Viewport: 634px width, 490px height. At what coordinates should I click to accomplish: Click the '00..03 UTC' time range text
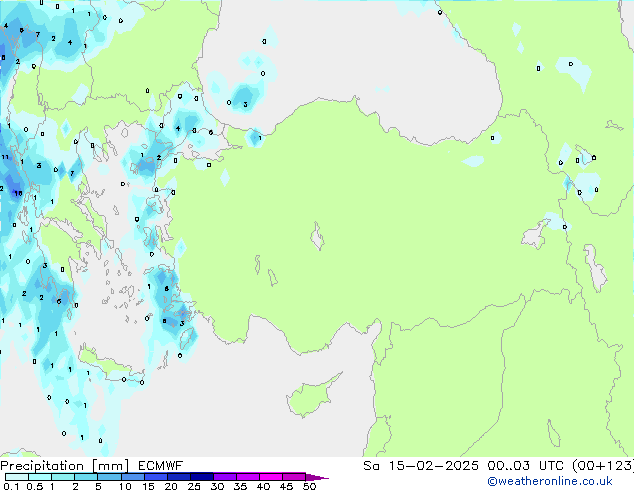click(x=525, y=466)
